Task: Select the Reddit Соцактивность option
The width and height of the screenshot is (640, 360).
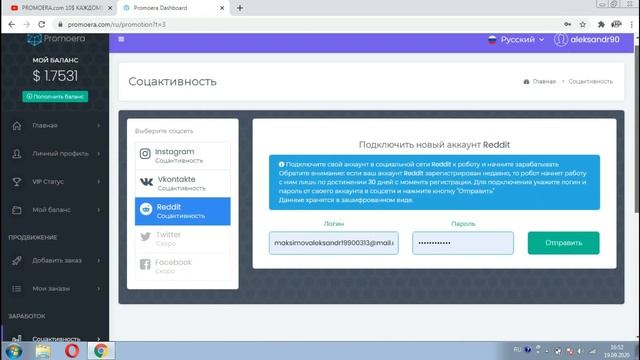Action: click(182, 211)
